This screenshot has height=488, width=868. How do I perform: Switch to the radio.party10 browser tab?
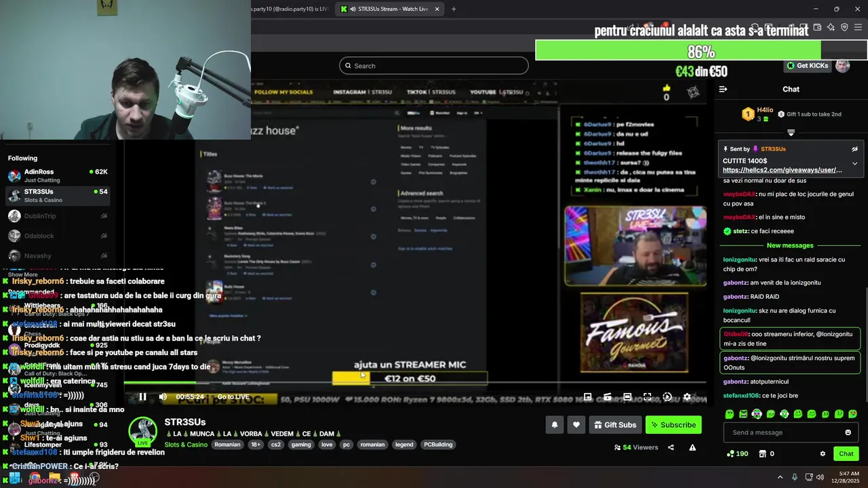[x=288, y=9]
